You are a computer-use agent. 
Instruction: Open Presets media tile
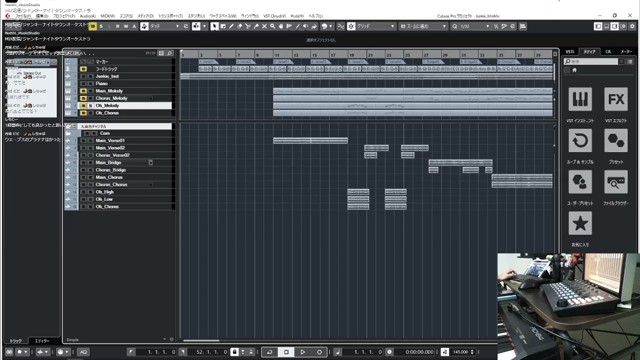point(616,141)
